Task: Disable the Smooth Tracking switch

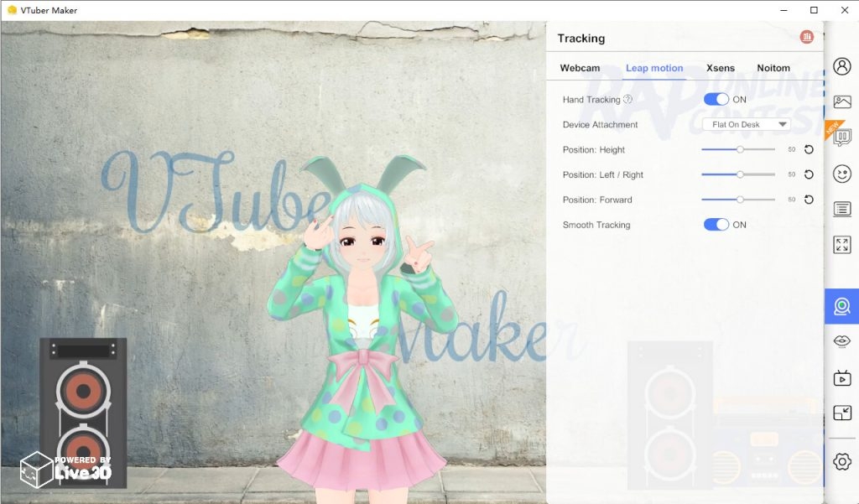Action: click(716, 225)
